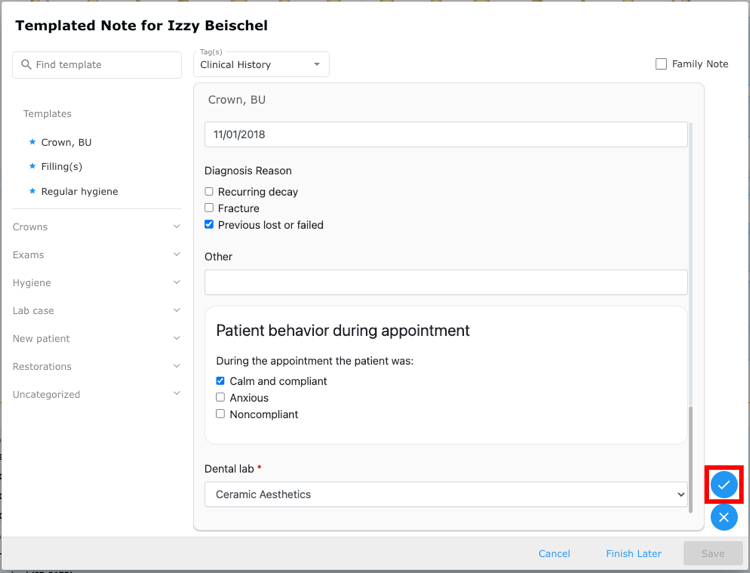This screenshot has height=573, width=750.
Task: Check the Family Note checkbox
Action: click(661, 64)
